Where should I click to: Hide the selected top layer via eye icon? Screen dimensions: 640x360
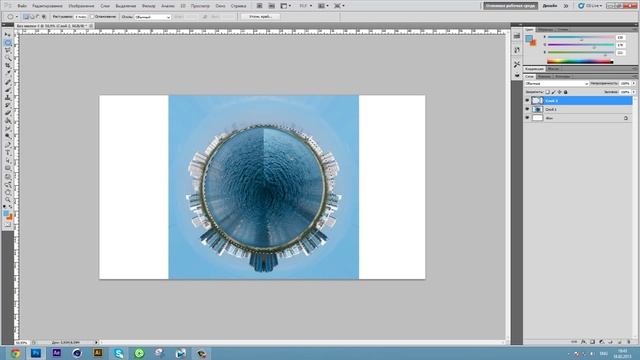[527, 100]
